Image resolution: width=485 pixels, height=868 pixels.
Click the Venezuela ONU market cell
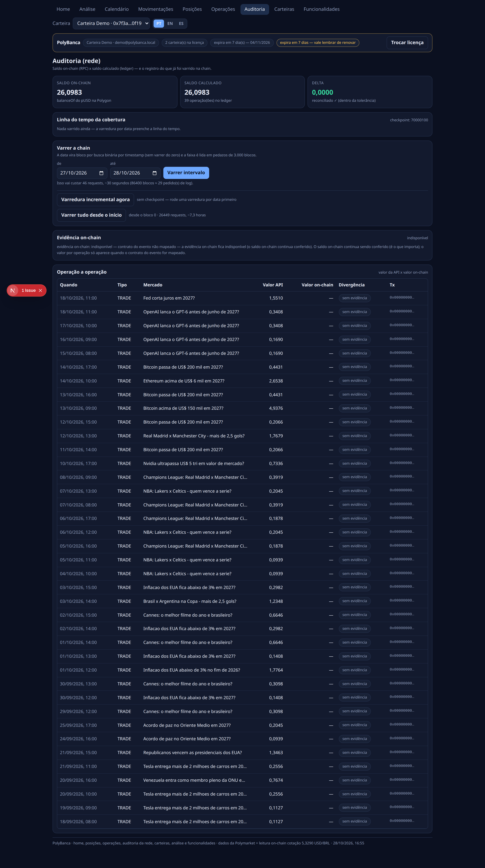coord(194,780)
